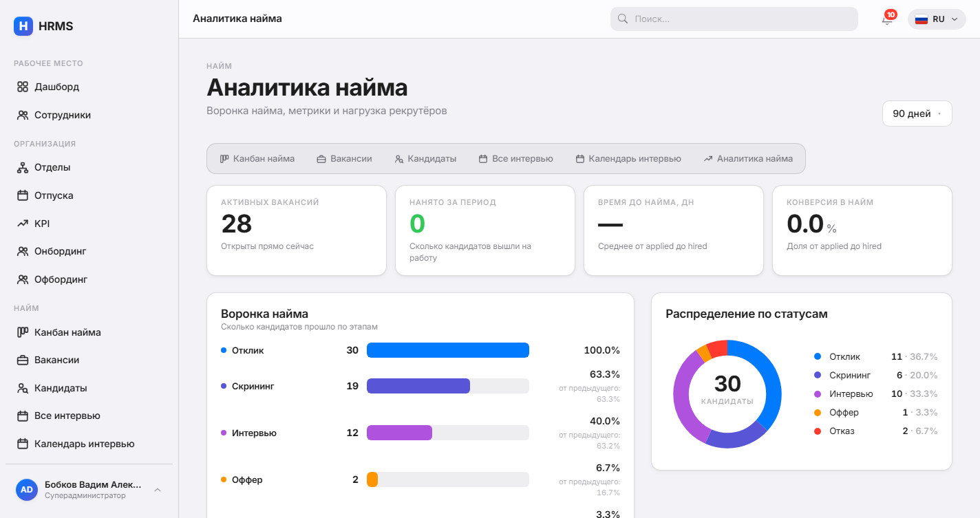Click the user name Бобков Вадим
This screenshot has width=980, height=518.
[93, 484]
